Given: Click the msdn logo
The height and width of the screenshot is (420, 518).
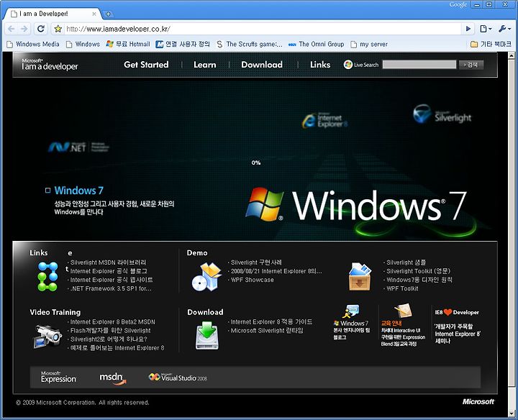Looking at the screenshot, I should (x=113, y=378).
